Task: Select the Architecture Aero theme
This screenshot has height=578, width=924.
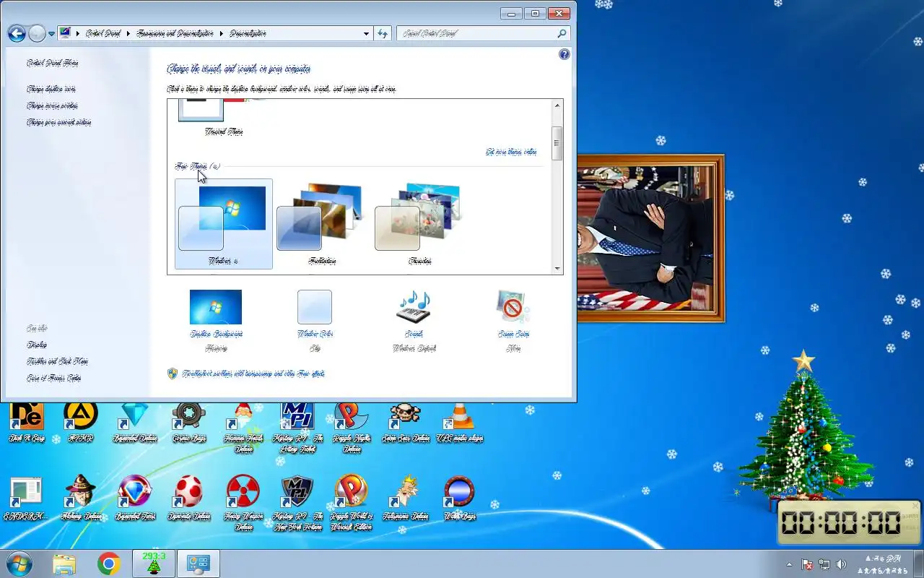Action: (322, 224)
